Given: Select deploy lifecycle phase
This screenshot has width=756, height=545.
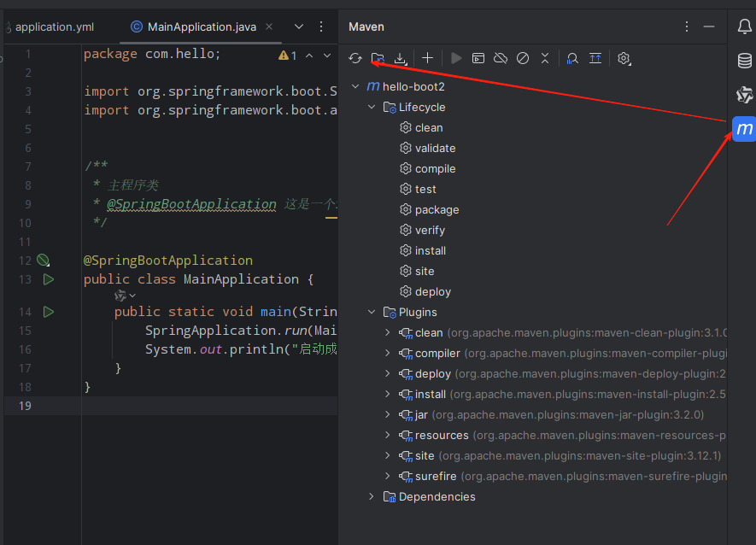Looking at the screenshot, I should pyautogui.click(x=425, y=292).
